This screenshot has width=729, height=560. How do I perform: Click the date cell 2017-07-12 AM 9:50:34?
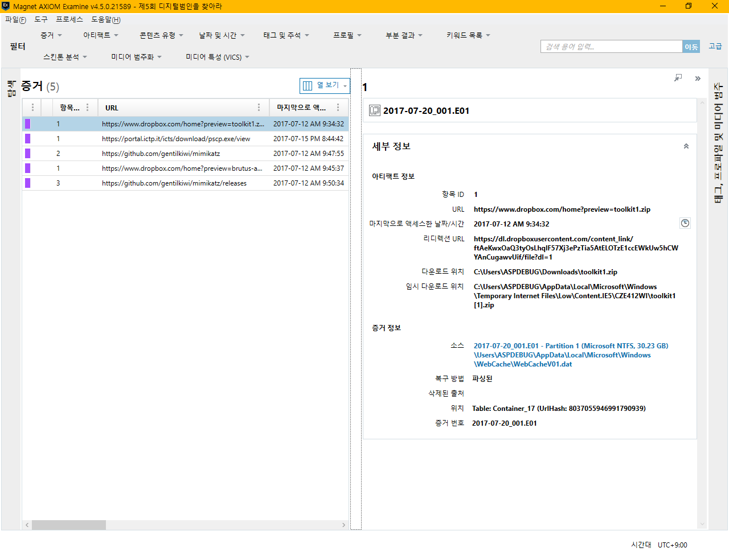pyautogui.click(x=308, y=183)
